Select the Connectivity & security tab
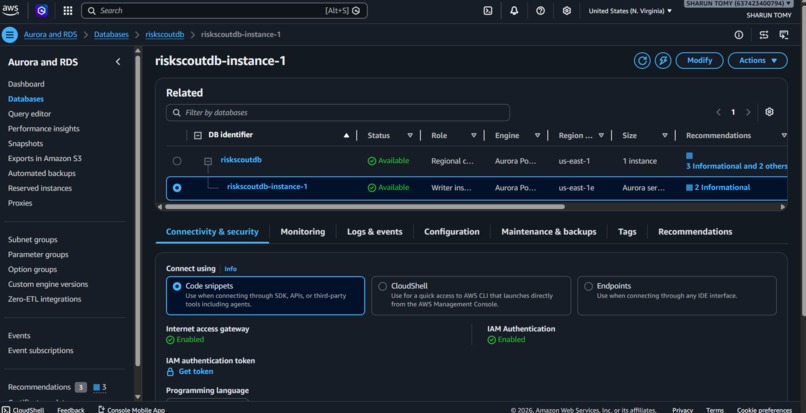 coord(212,232)
